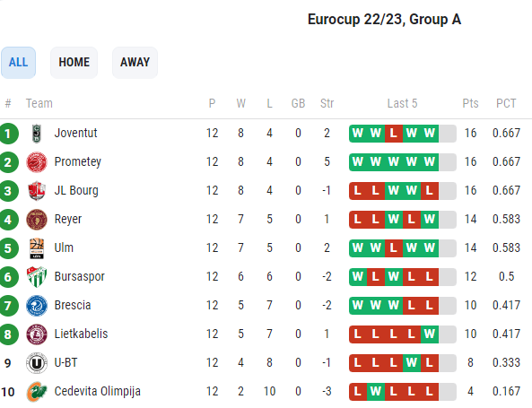Click the Bursaspor team crest

point(37,277)
